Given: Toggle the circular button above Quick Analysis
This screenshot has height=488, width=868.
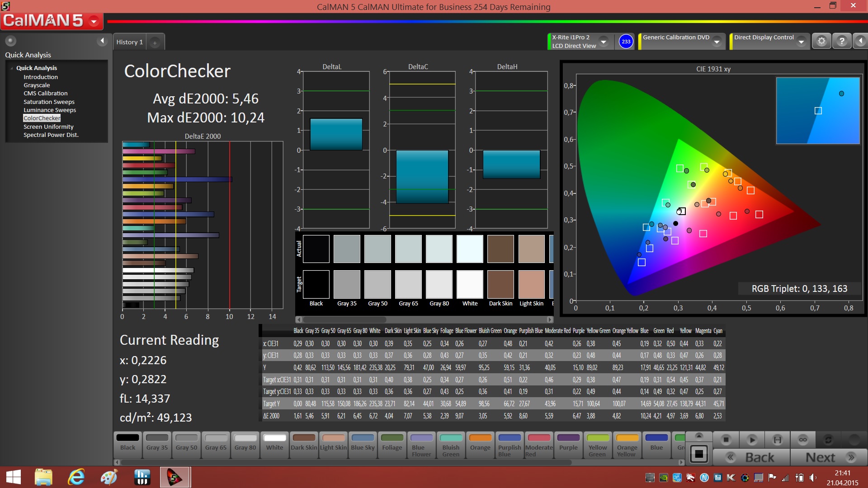Looking at the screenshot, I should [x=10, y=41].
